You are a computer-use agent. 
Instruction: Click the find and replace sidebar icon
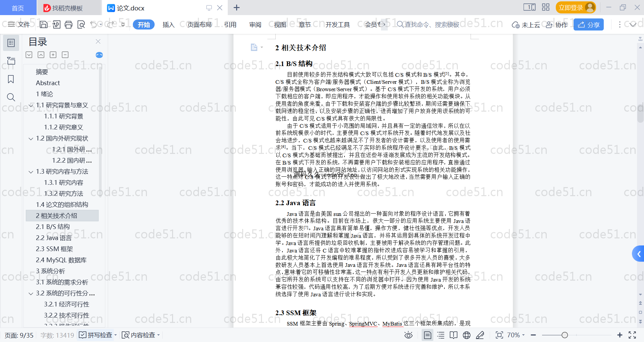tap(11, 97)
